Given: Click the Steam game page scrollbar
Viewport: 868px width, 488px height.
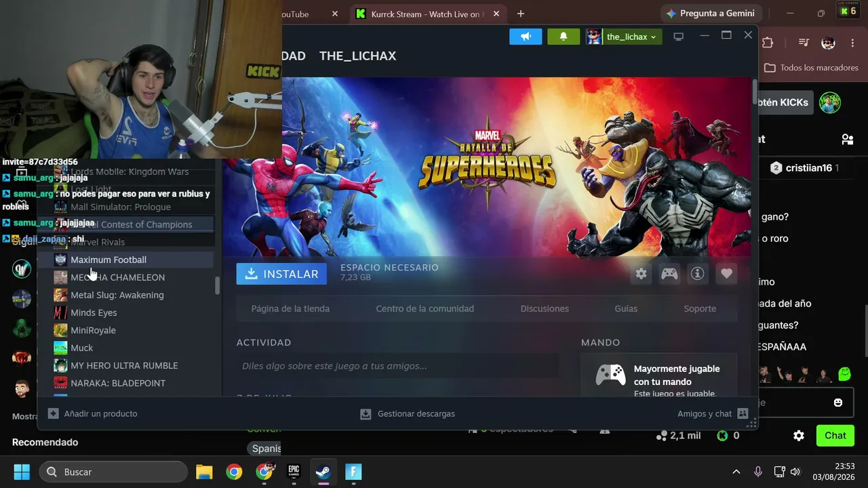Looking at the screenshot, I should pos(754,91).
